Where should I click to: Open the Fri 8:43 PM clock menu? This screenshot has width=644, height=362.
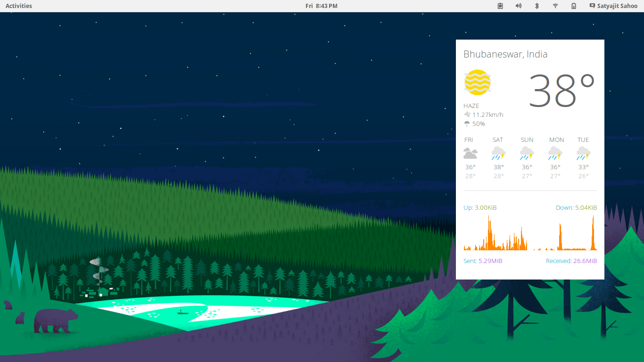tap(322, 6)
